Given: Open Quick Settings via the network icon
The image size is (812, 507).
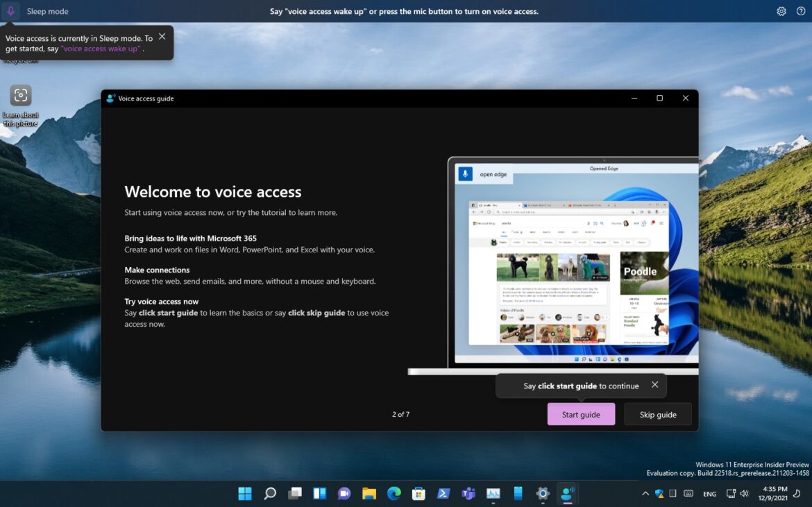Looking at the screenshot, I should [730, 493].
